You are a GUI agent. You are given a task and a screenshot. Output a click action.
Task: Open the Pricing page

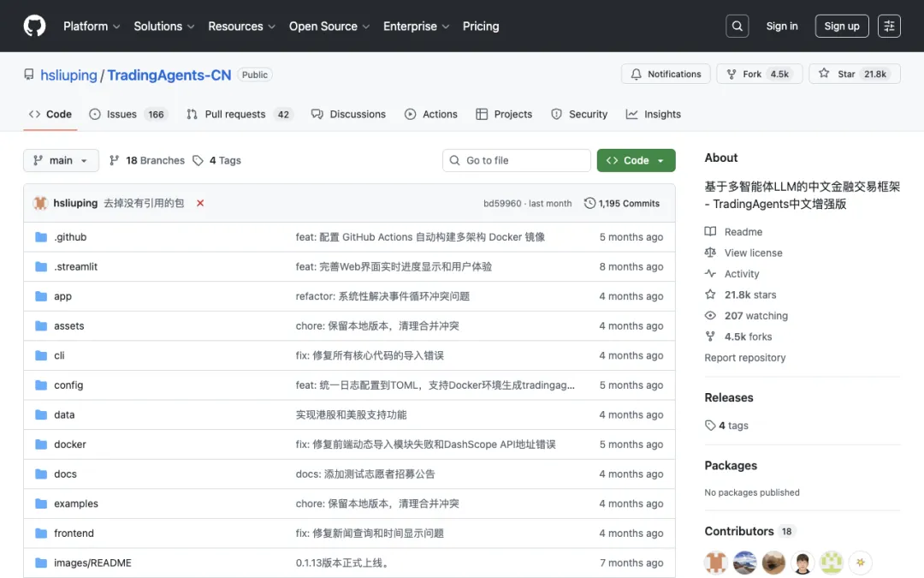point(480,26)
